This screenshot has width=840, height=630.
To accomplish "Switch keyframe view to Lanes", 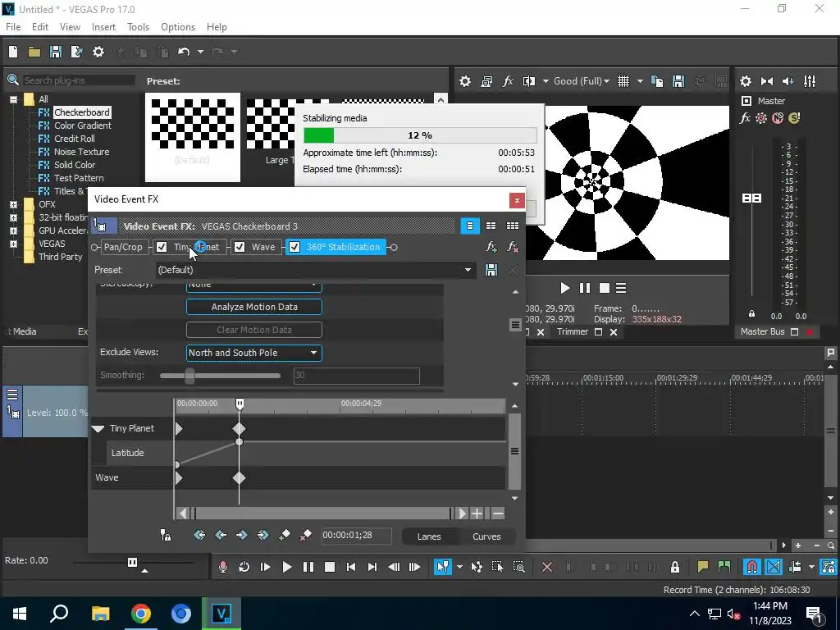I will [x=429, y=536].
